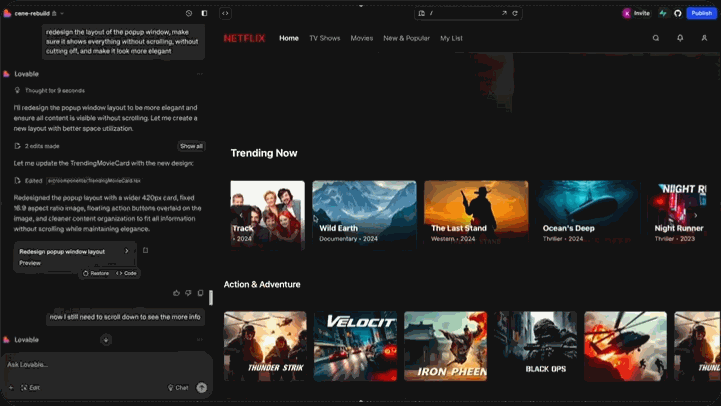Screen dimensions: 721x406
Task: Open the Netflix notifications bell
Action: point(680,38)
